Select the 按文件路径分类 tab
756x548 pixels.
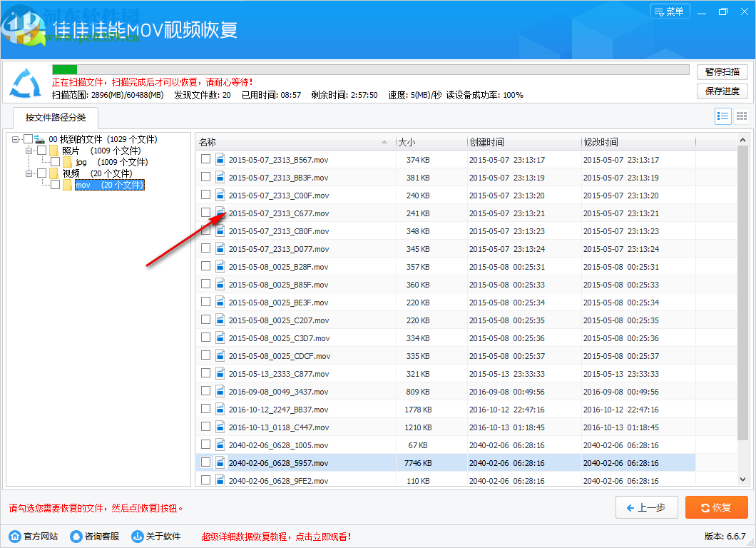55,118
